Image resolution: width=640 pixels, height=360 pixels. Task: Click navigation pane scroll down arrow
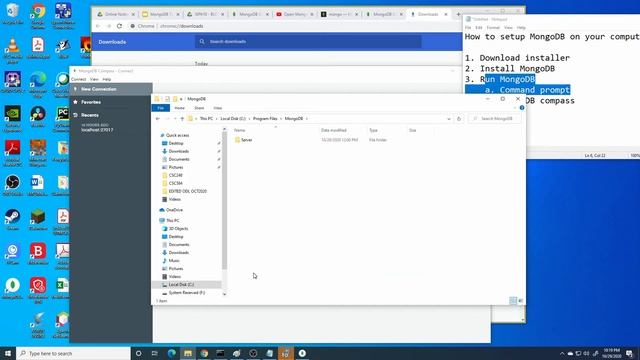coord(224,294)
